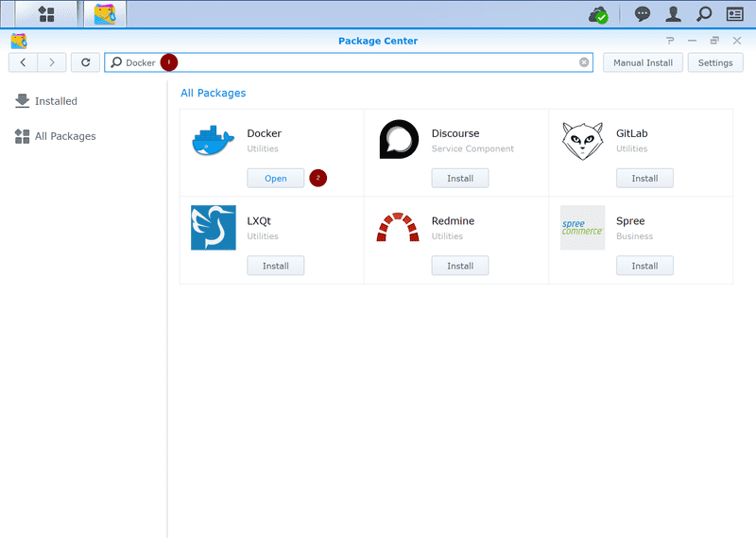Click the Discourse speech bubble logo
756x538 pixels.
[399, 139]
